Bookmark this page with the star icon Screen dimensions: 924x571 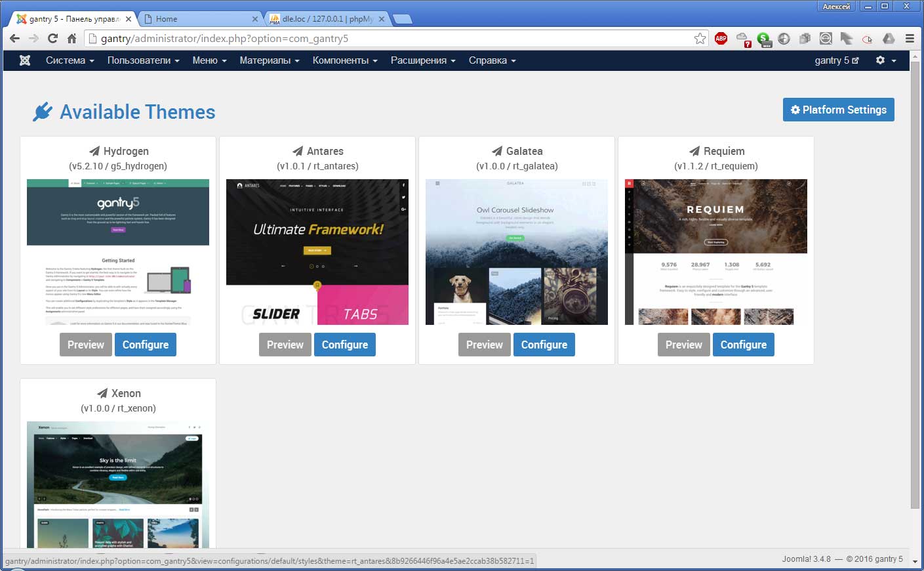point(700,39)
